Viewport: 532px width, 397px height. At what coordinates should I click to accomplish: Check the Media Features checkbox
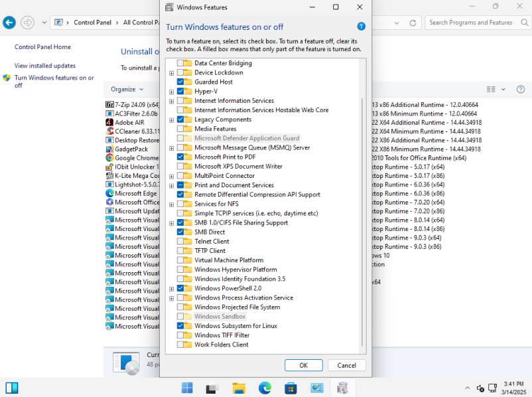click(180, 129)
